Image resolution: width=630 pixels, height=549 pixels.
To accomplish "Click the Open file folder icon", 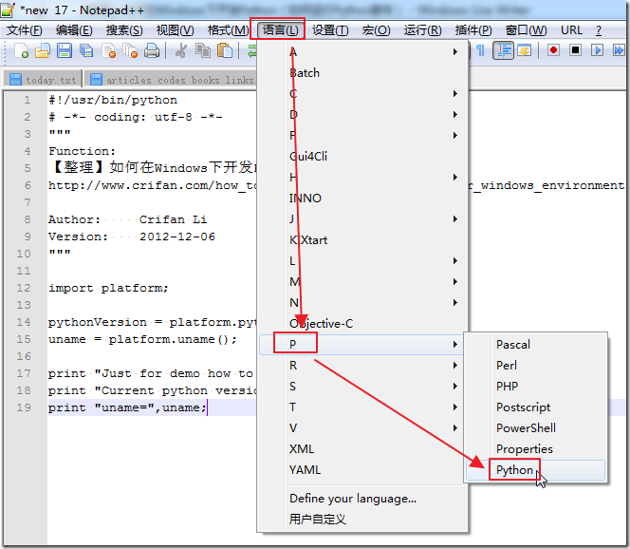I will click(42, 51).
